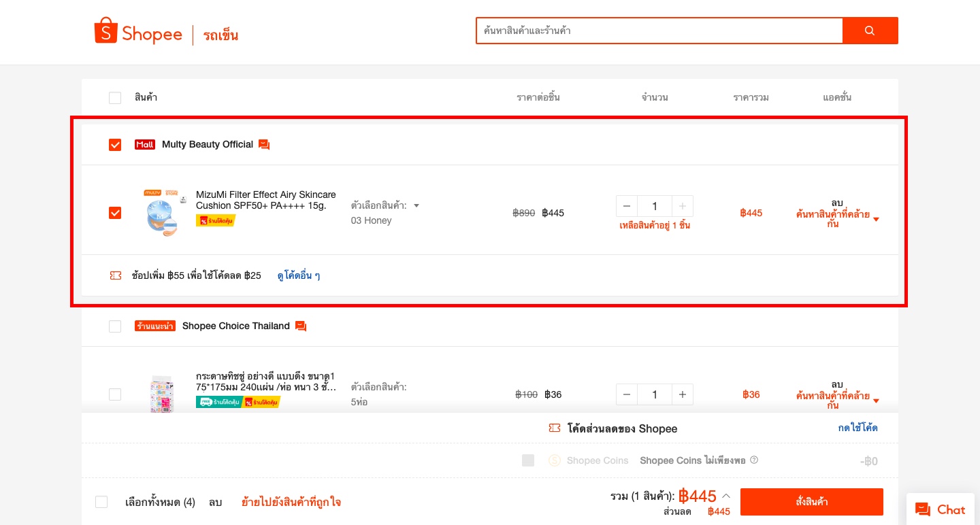Viewport: 980px width, 525px height.
Task: Click the Shopee Coins help question icon
Action: click(753, 460)
